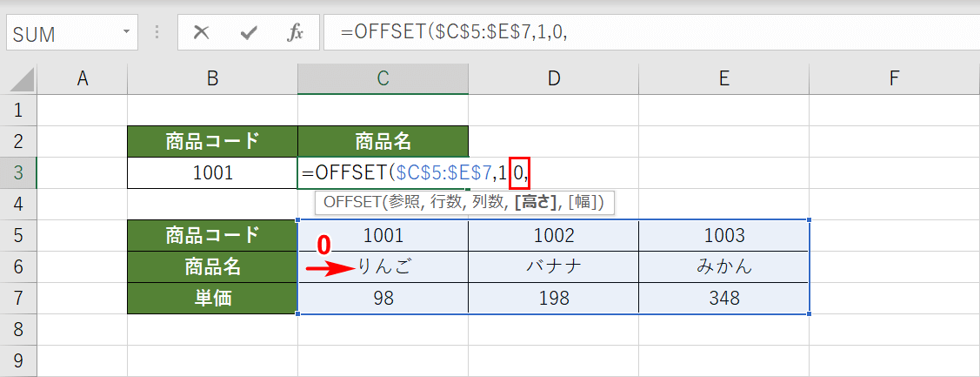Select column D header

(553, 79)
